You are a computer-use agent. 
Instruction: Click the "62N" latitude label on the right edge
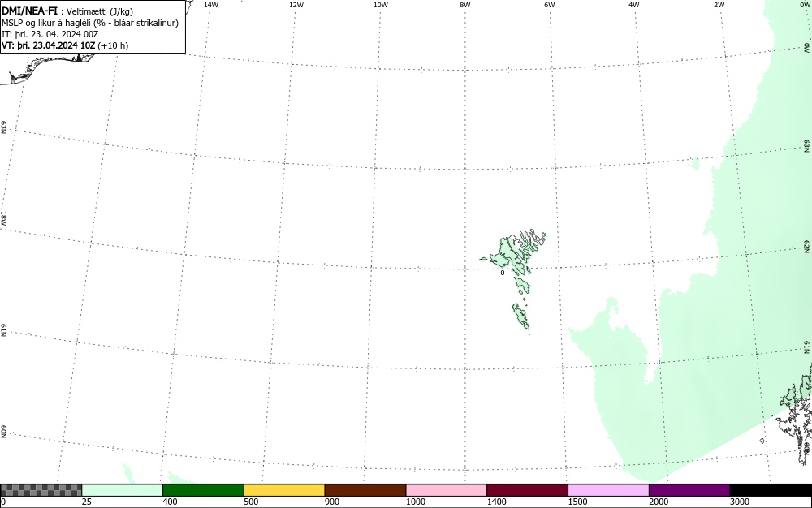[807, 246]
